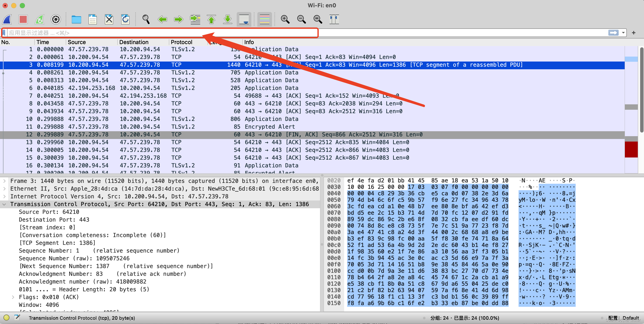Screen dimensions: 644x324
Task: Jump to first packet icon
Action: 211,19
